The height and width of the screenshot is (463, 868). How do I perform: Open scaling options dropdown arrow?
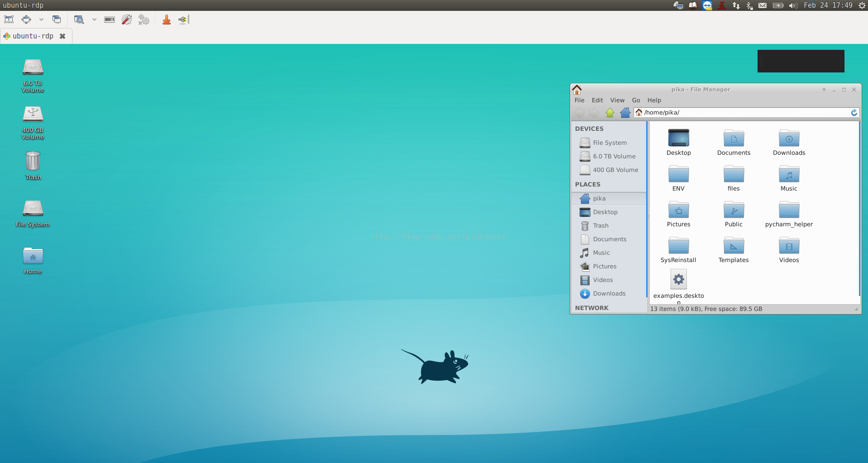tap(94, 19)
